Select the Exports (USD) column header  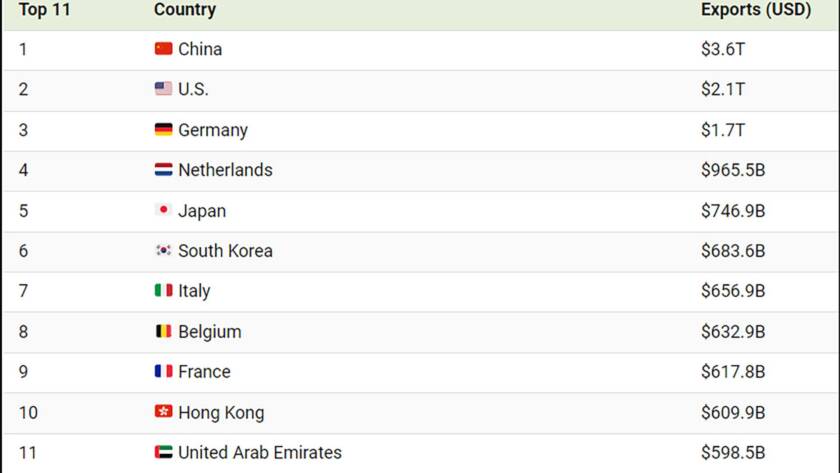coord(756,10)
